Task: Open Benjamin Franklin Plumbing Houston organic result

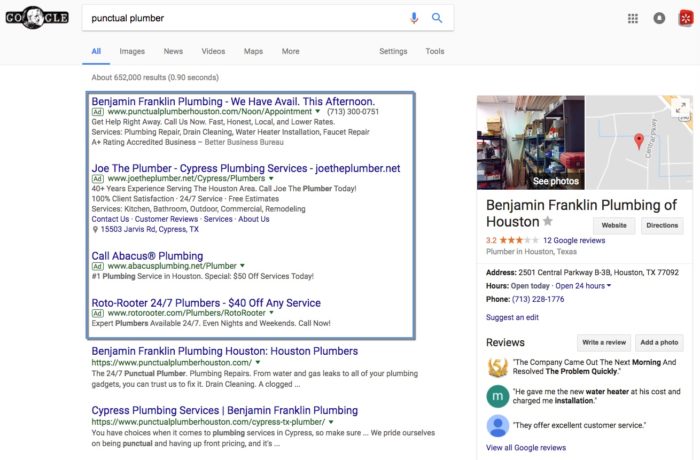Action: 225,351
